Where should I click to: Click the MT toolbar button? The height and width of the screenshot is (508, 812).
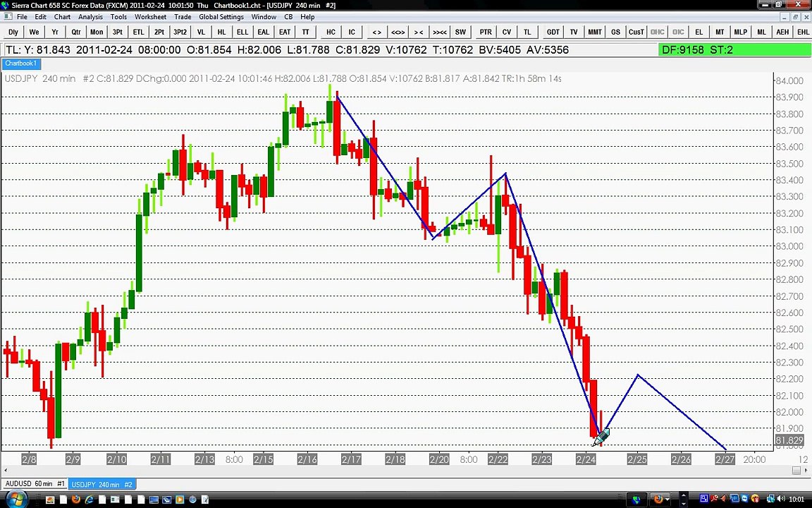pos(720,32)
